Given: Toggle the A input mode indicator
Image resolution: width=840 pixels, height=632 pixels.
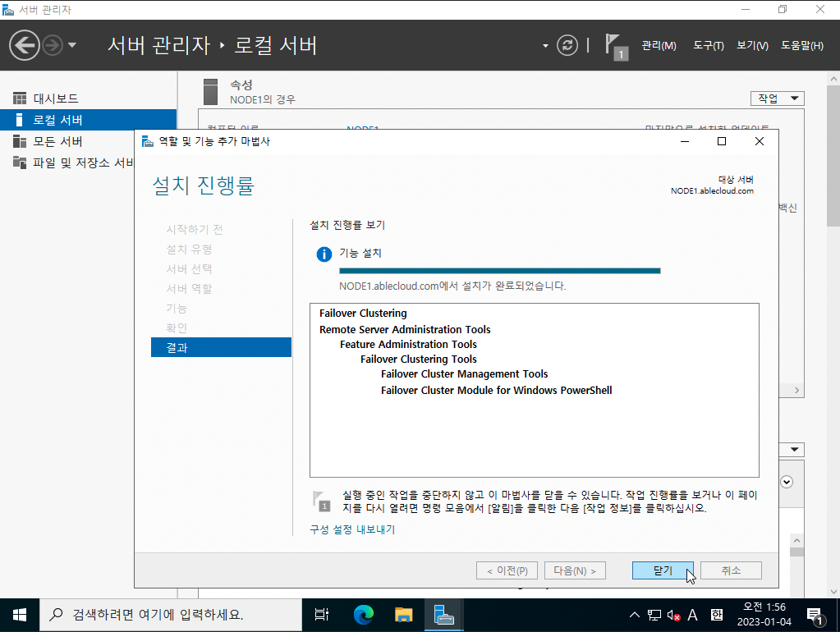Looking at the screenshot, I should pyautogui.click(x=693, y=615).
